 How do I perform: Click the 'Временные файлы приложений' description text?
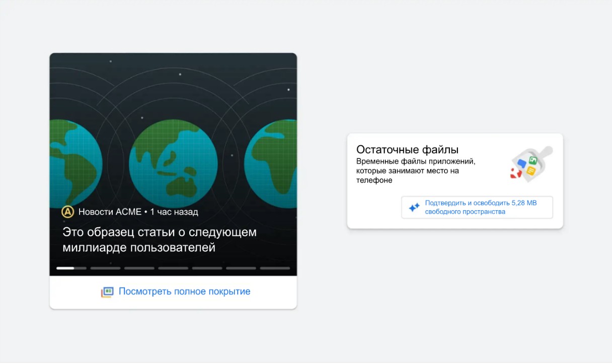pyautogui.click(x=416, y=171)
